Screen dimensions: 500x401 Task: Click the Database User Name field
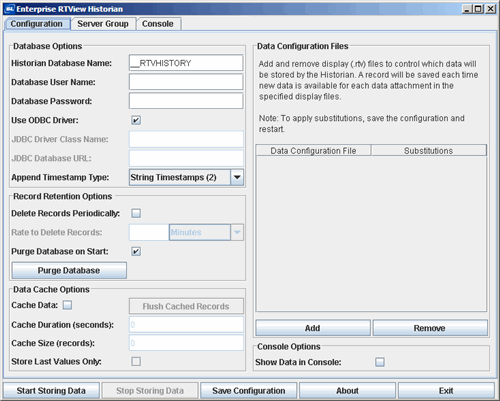pyautogui.click(x=186, y=82)
